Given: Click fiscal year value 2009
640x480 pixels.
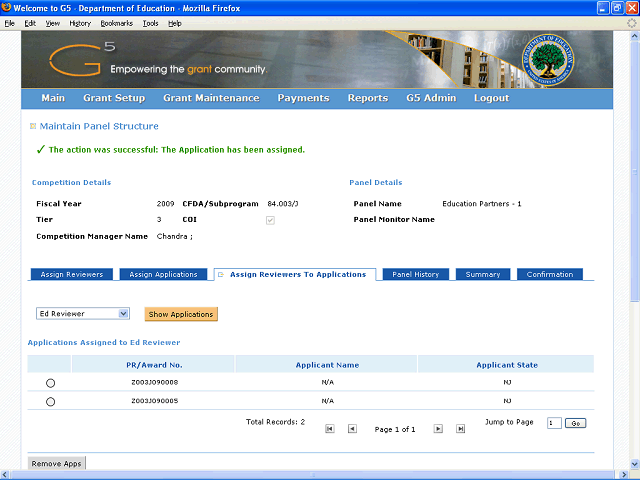Looking at the screenshot, I should 165,204.
